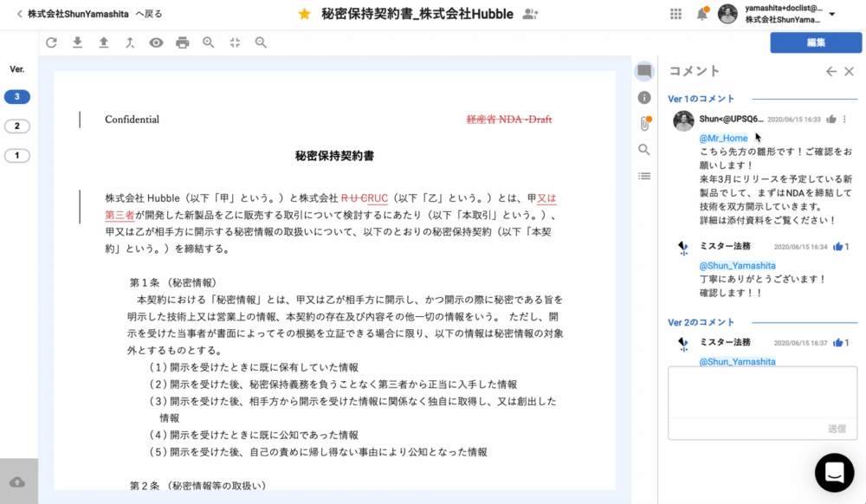The image size is (866, 504).
Task: Click the '第２条（秘密情報等の取扱い）' heading
Action: pyautogui.click(x=197, y=486)
